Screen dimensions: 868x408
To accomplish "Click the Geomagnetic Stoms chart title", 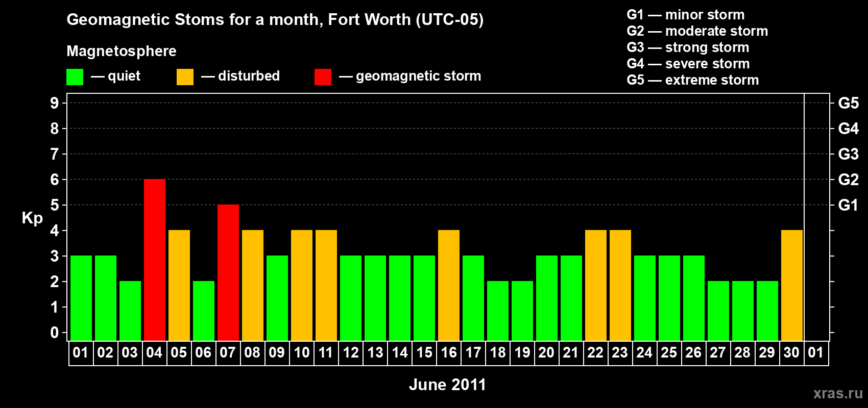I will pyautogui.click(x=275, y=19).
